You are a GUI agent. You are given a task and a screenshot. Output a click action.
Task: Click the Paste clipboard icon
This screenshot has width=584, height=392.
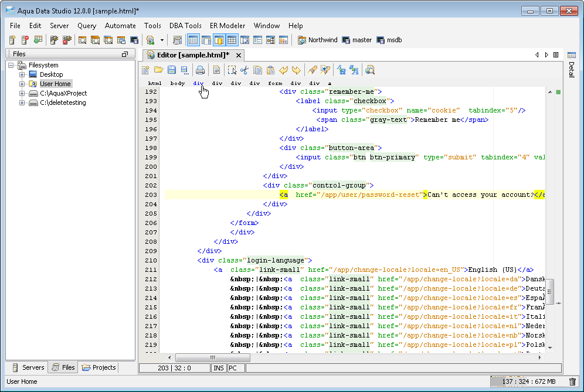(x=270, y=70)
